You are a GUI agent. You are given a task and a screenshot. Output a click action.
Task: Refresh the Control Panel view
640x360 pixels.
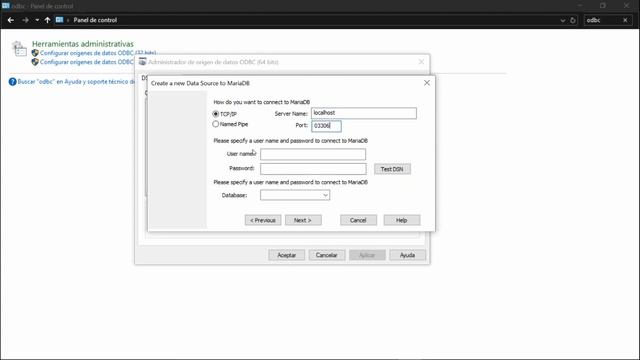click(573, 20)
